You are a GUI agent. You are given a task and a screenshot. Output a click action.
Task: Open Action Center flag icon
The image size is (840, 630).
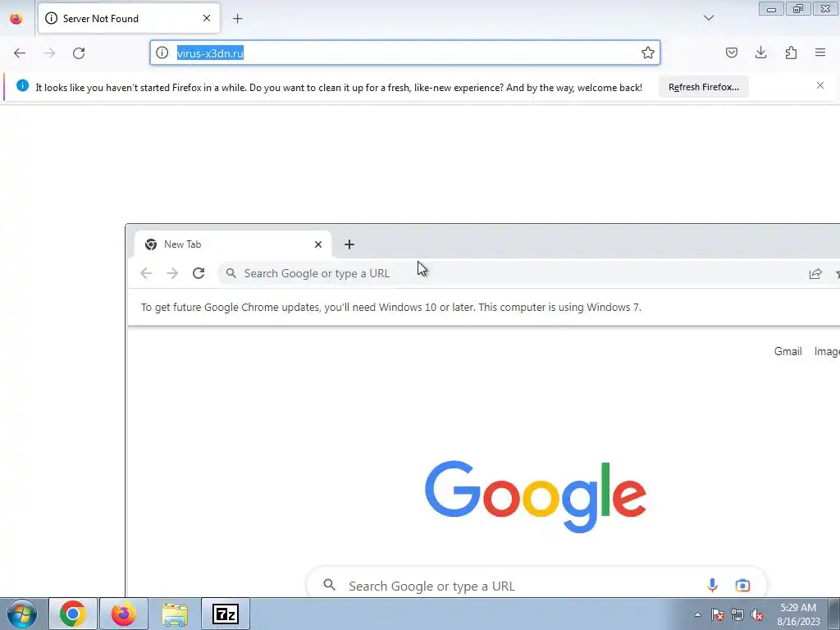click(x=718, y=614)
